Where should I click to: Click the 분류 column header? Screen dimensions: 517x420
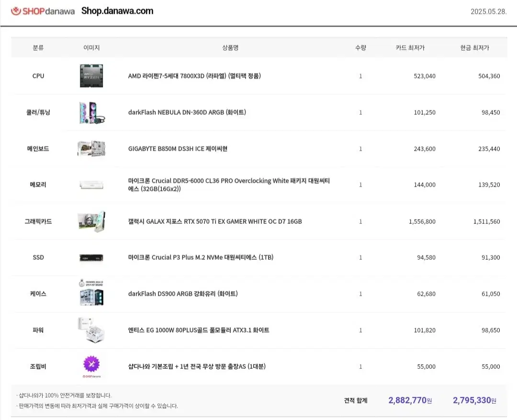pos(38,47)
